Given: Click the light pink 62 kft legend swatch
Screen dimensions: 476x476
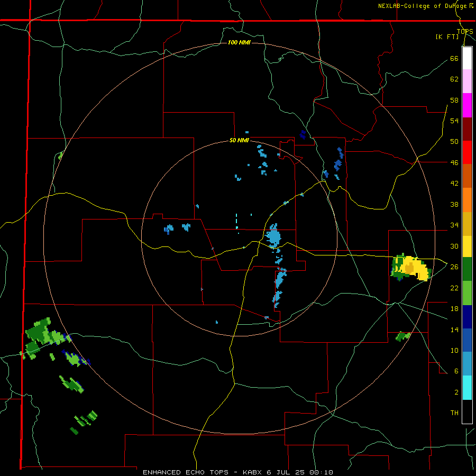Looking at the screenshot, I should (x=467, y=81).
